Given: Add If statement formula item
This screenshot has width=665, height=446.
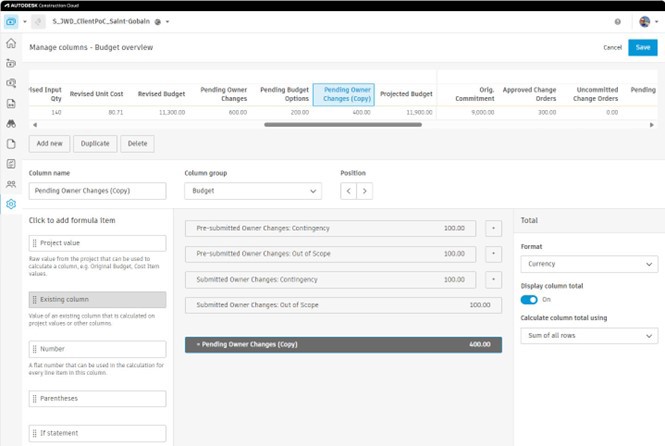Looking at the screenshot, I should pos(98,434).
